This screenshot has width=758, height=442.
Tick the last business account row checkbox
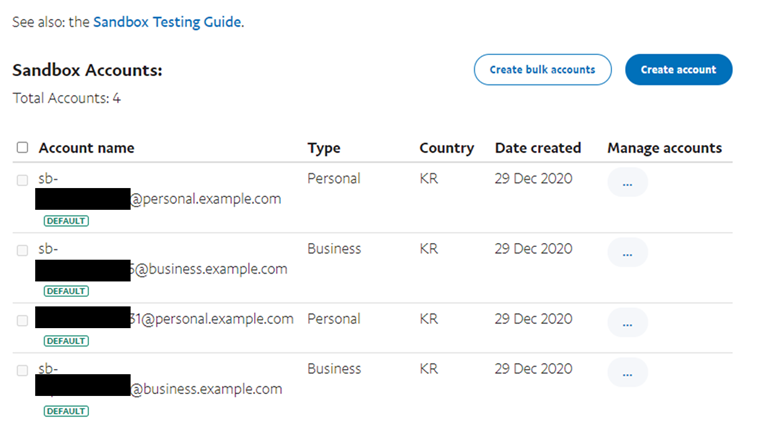click(22, 370)
